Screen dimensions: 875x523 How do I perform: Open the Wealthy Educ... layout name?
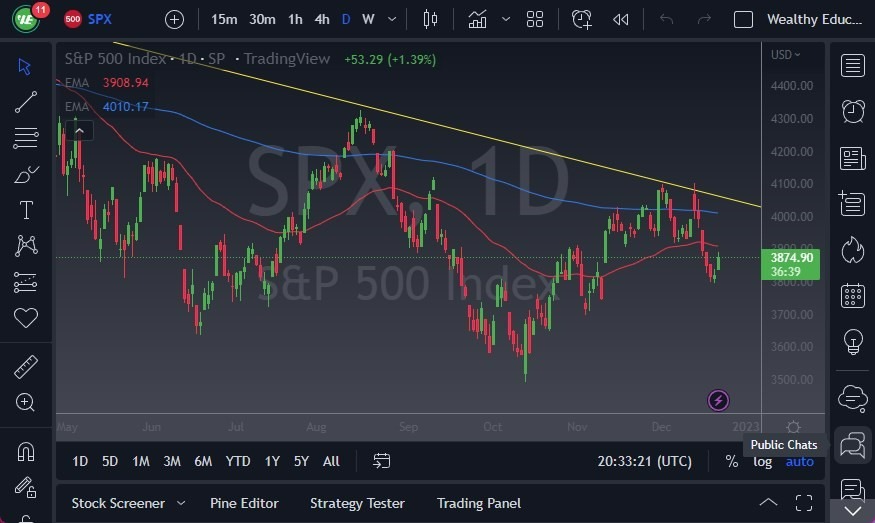click(814, 20)
